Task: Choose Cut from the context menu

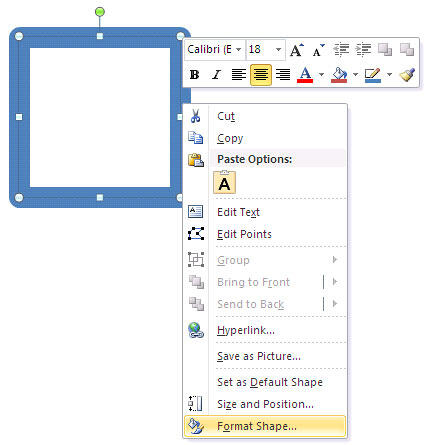Action: (x=226, y=116)
